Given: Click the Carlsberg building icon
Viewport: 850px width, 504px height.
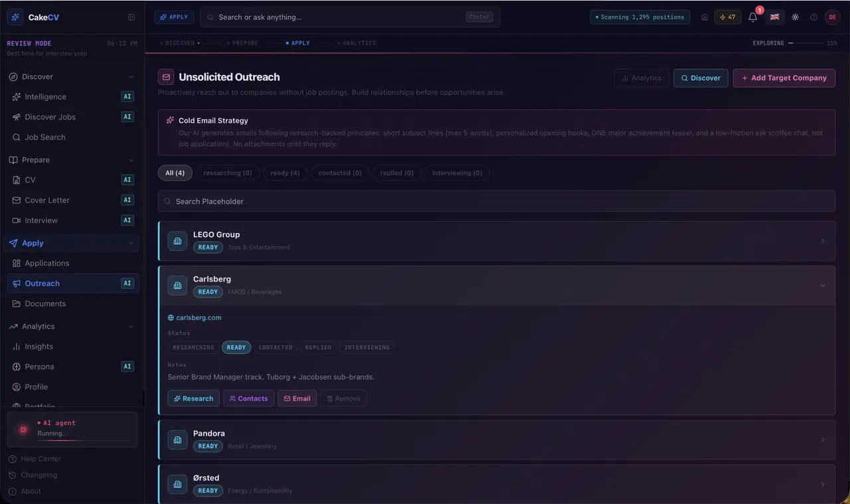Looking at the screenshot, I should click(177, 286).
